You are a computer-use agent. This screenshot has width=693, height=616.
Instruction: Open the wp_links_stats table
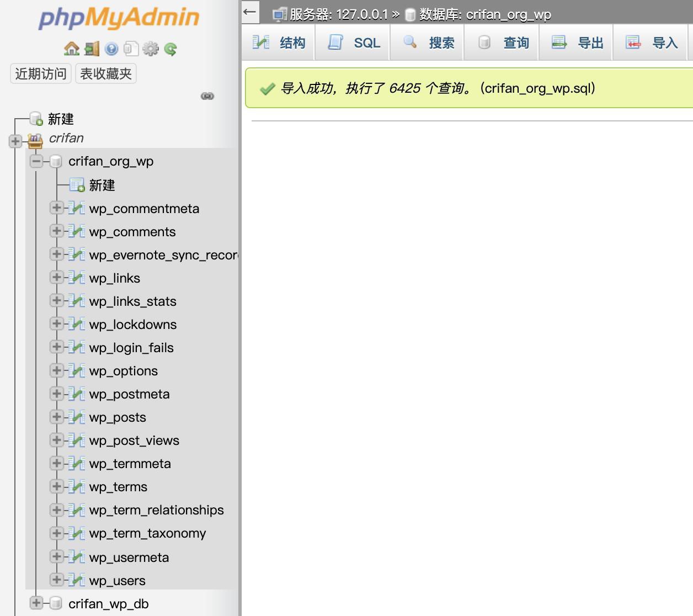click(x=133, y=301)
